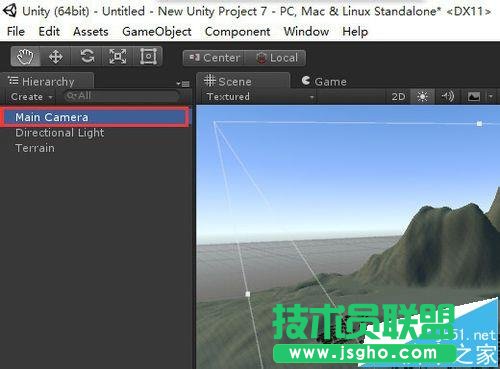Switch to the Hierarchy tab
500x369 pixels.
pos(47,81)
